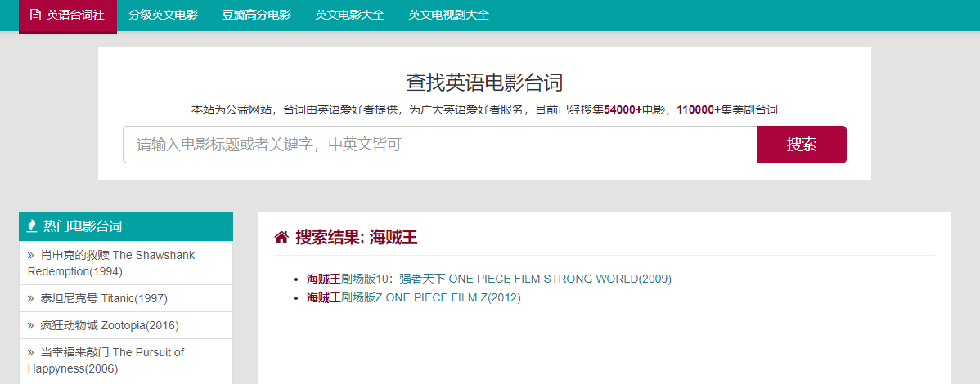Image resolution: width=980 pixels, height=384 pixels.
Task: Open ONE PIECE FILM STRONG WORLD(2009) result
Action: tap(488, 279)
